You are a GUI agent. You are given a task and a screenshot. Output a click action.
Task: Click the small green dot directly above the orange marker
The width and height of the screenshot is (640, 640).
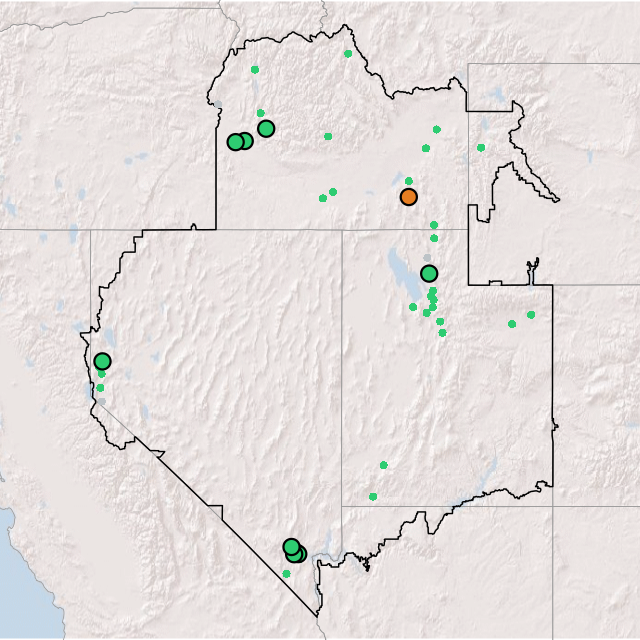pos(409,181)
